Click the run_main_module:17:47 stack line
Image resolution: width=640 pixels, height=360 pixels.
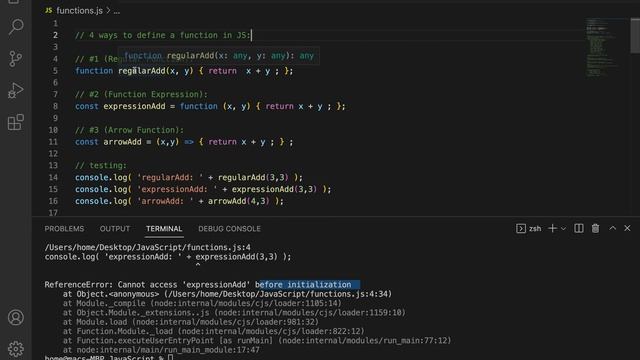click(x=161, y=350)
